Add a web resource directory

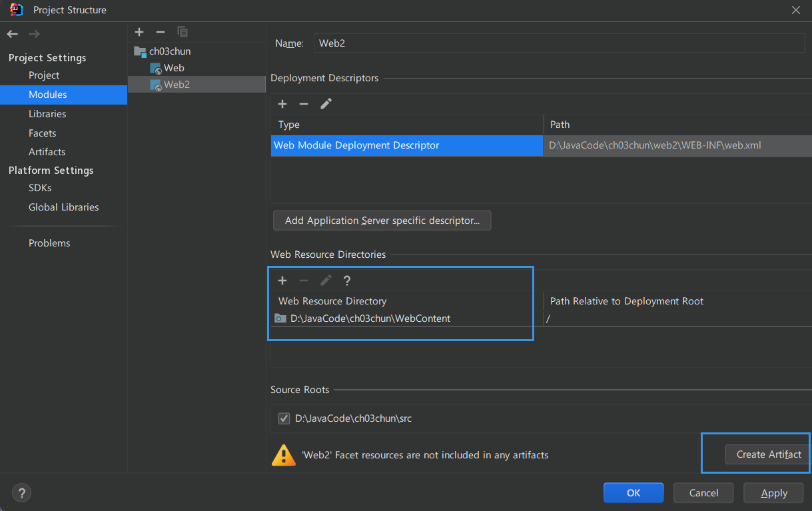[282, 280]
